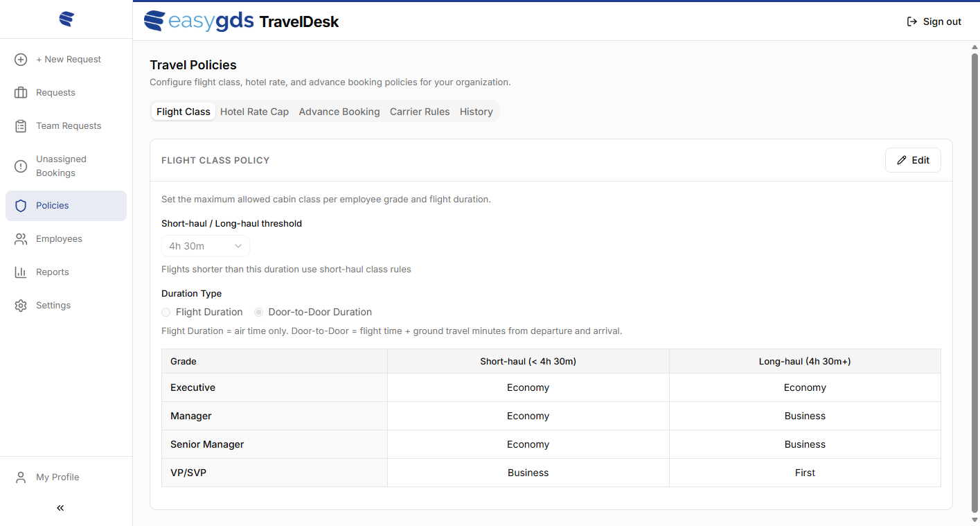Click the plus icon for New Request
Image resolution: width=980 pixels, height=526 pixels.
click(x=21, y=60)
